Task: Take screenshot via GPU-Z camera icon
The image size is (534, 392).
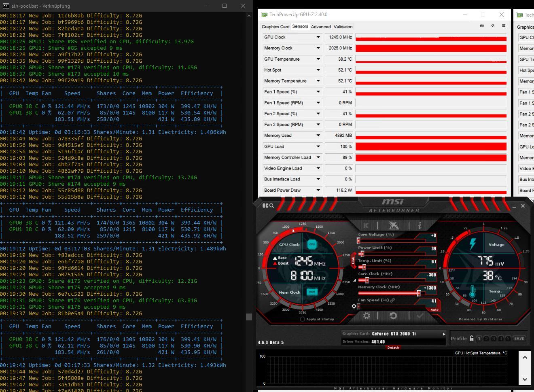Action: pos(482,25)
